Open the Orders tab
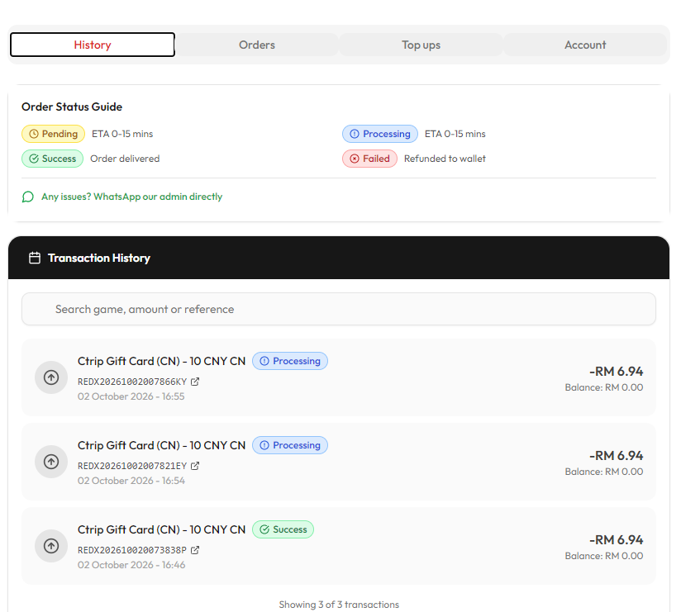 (x=257, y=45)
